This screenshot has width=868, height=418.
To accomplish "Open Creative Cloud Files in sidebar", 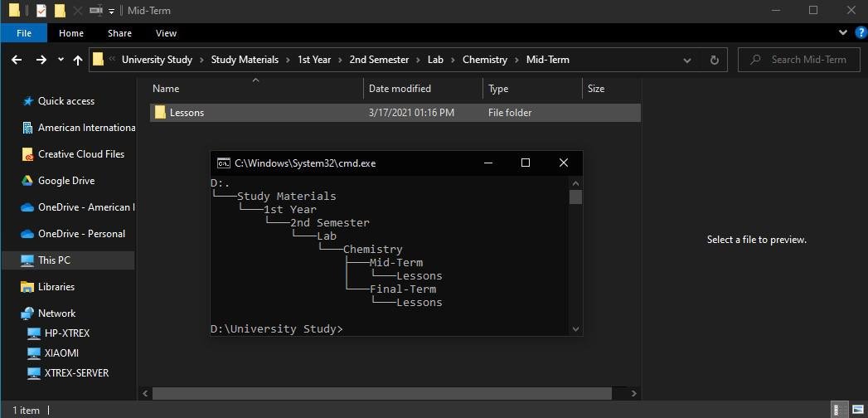I will click(x=80, y=154).
